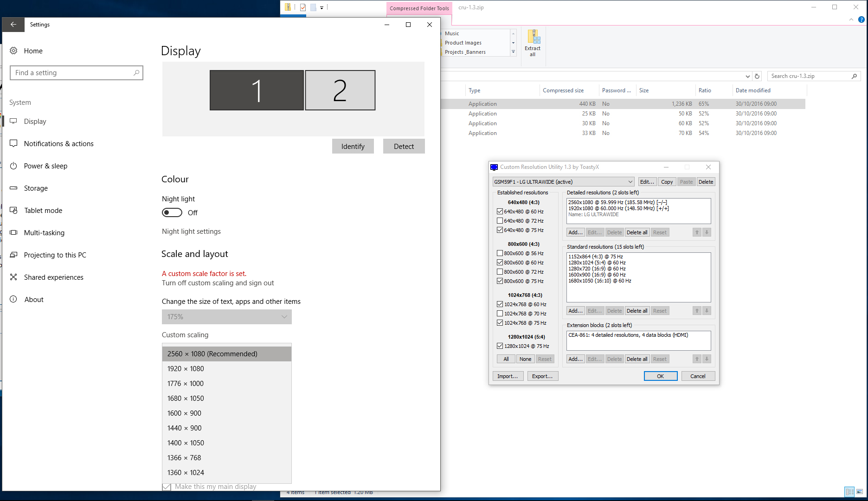This screenshot has height=501, width=868.
Task: Toggle the Night light switch
Action: [x=172, y=212]
